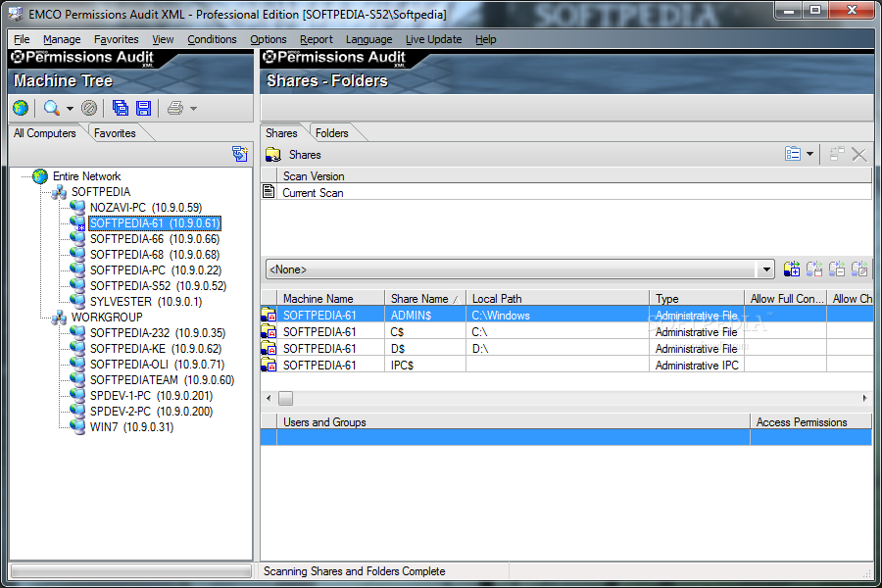Open the printer dropdown arrow
This screenshot has height=588, width=882.
(193, 109)
